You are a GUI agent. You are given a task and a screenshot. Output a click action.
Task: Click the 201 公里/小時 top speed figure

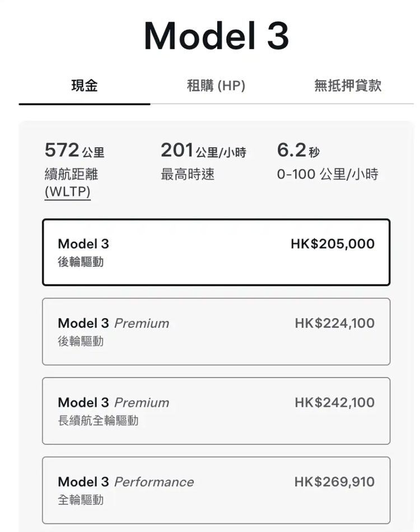click(x=203, y=150)
